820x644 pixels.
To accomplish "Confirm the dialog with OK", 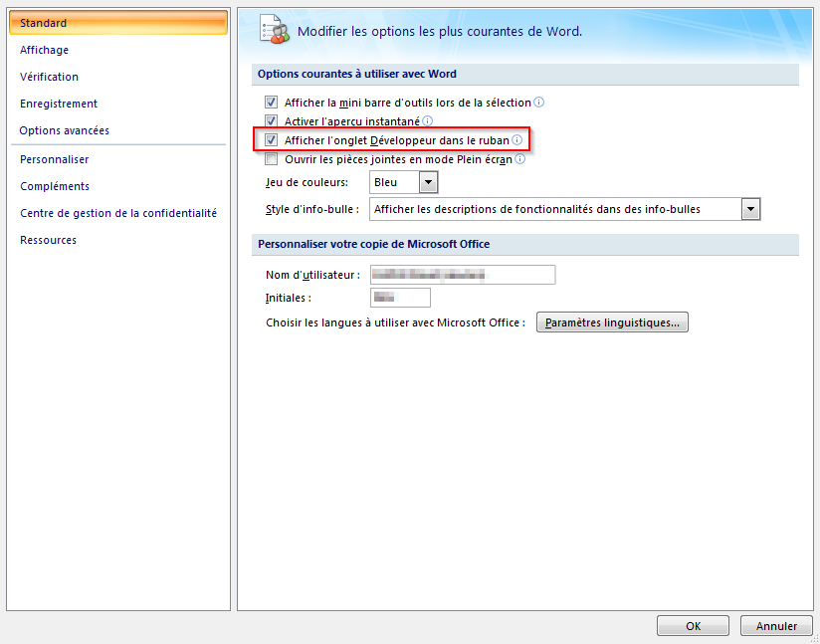I will (x=693, y=626).
